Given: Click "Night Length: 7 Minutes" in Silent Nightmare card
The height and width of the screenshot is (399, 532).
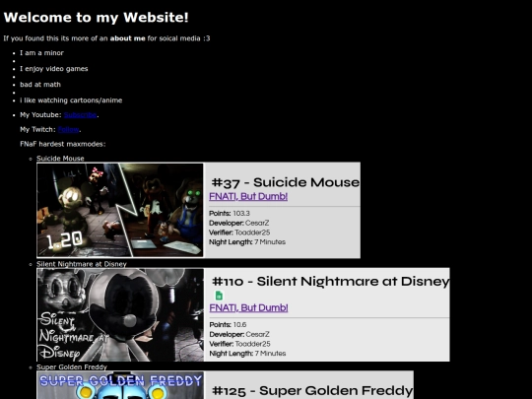Looking at the screenshot, I should tap(247, 354).
